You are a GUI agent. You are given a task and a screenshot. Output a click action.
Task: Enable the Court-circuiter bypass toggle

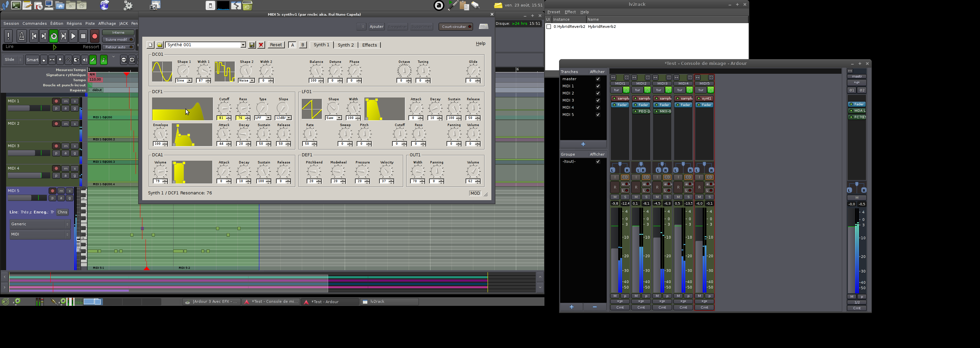point(455,27)
